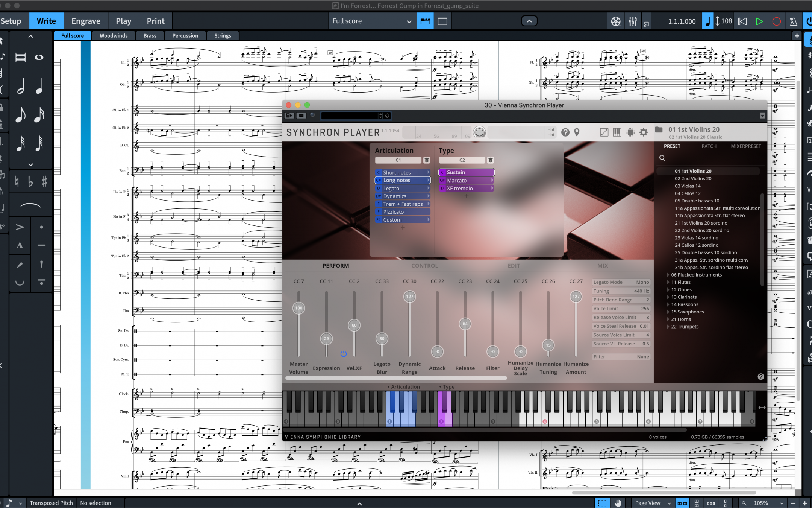The height and width of the screenshot is (508, 812).
Task: Rewind to beginning of flow
Action: coord(742,21)
